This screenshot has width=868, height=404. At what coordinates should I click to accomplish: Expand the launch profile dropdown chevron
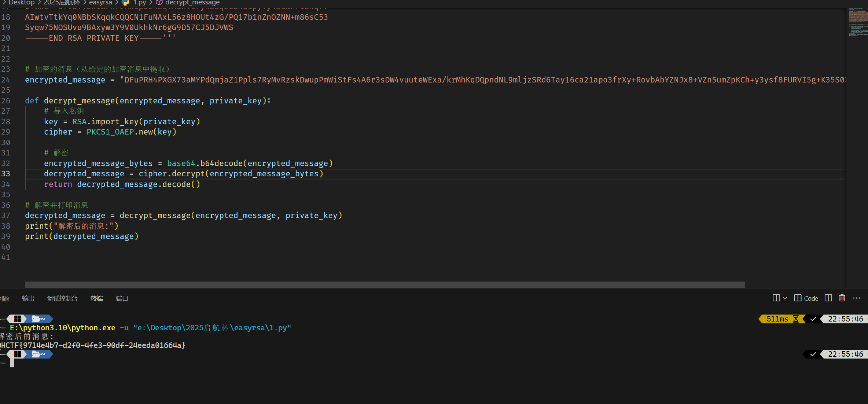click(785, 298)
